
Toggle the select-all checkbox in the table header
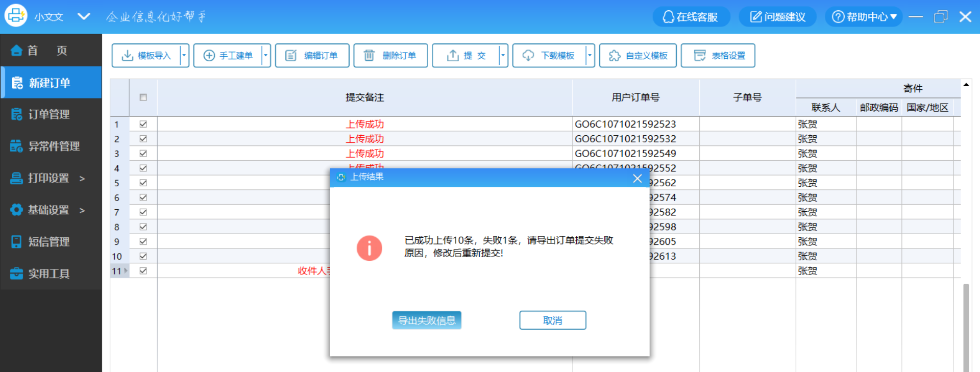coord(143,97)
